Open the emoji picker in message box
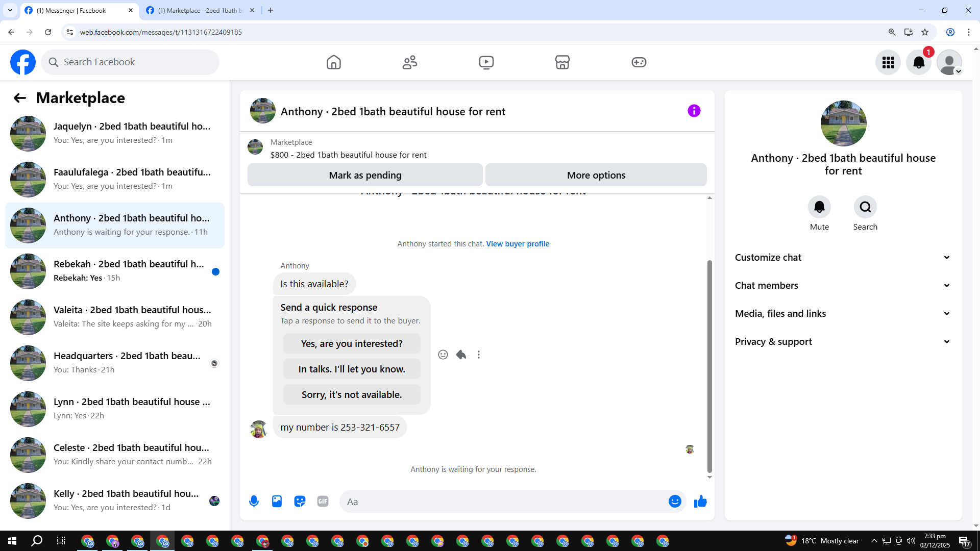 coord(675,502)
